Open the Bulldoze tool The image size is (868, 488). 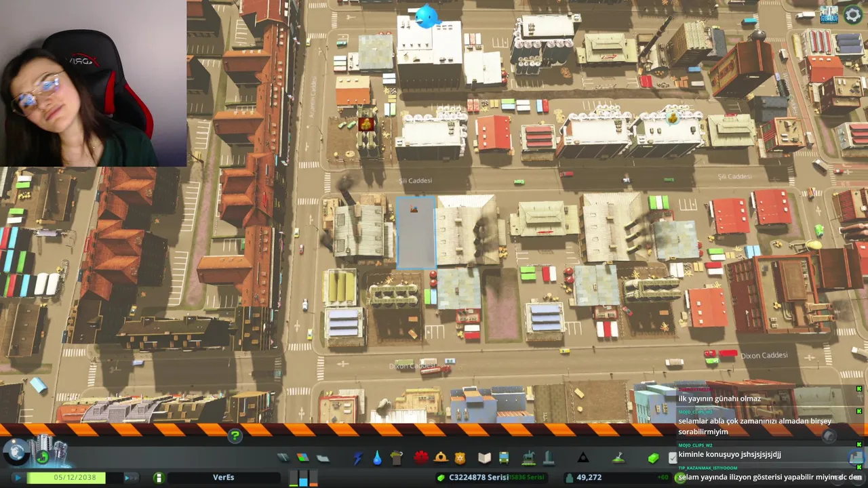tap(856, 458)
